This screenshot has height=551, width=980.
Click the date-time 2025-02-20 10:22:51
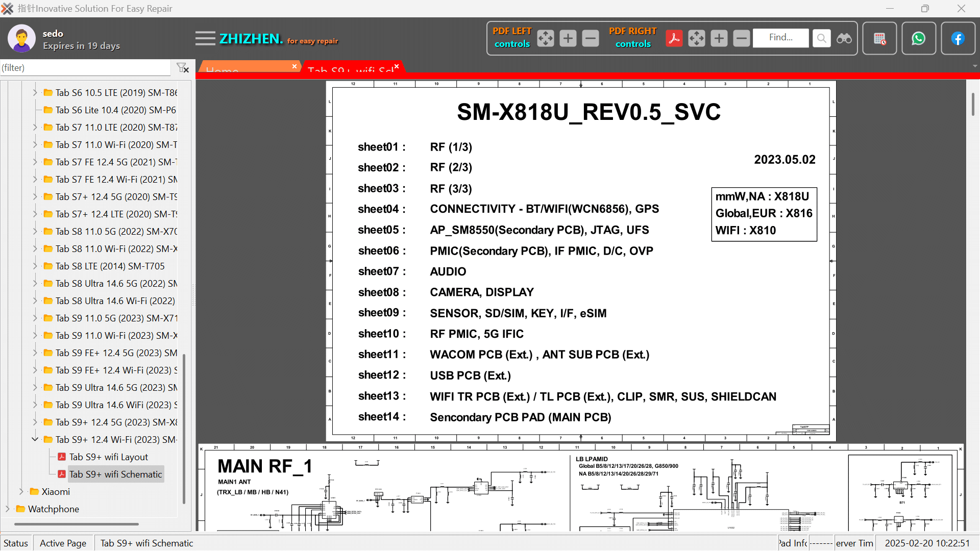click(x=927, y=543)
